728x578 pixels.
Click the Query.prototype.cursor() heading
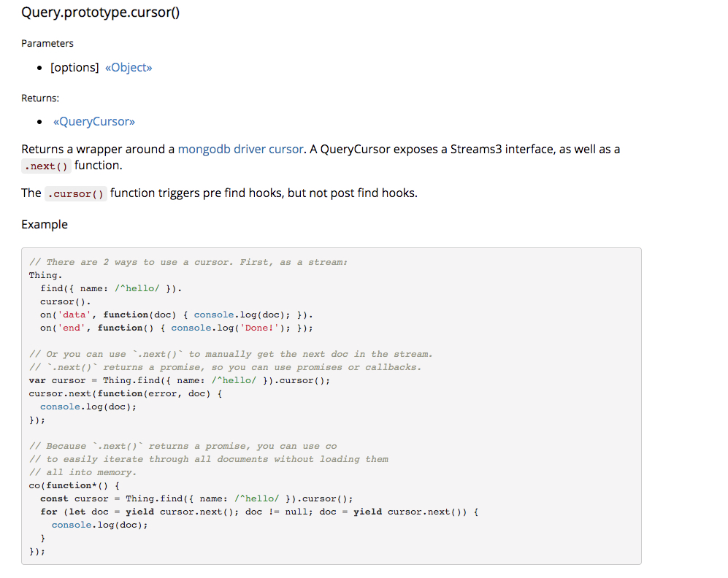100,12
